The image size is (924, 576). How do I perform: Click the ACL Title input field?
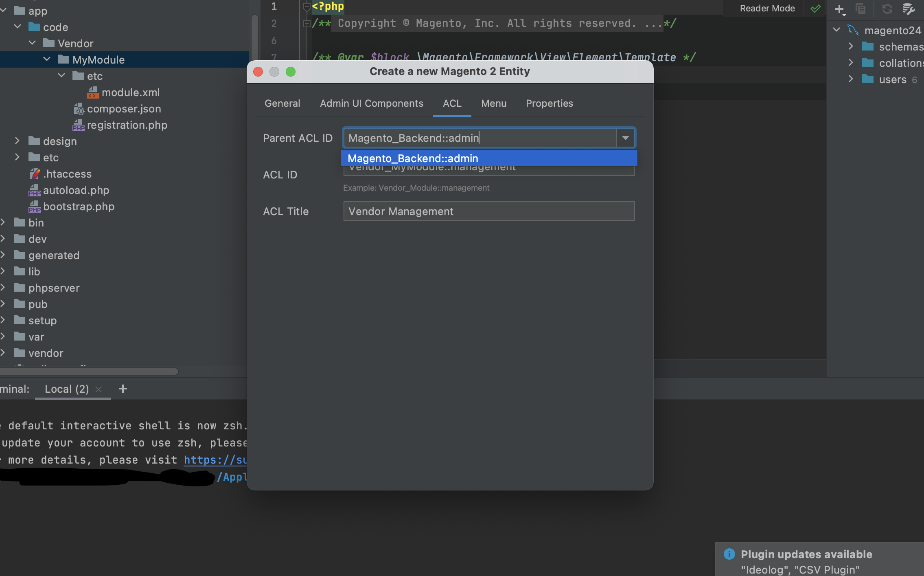point(488,211)
